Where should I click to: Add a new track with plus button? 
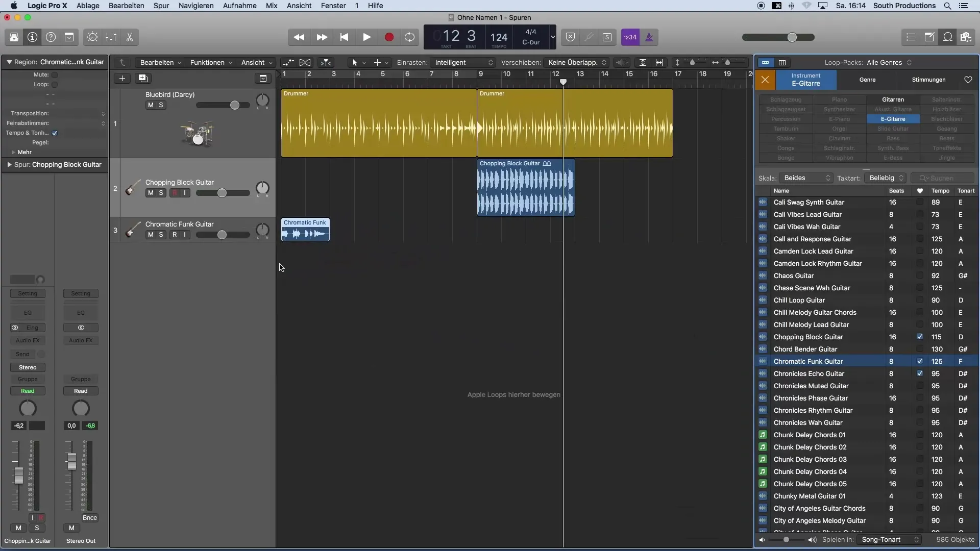[122, 78]
